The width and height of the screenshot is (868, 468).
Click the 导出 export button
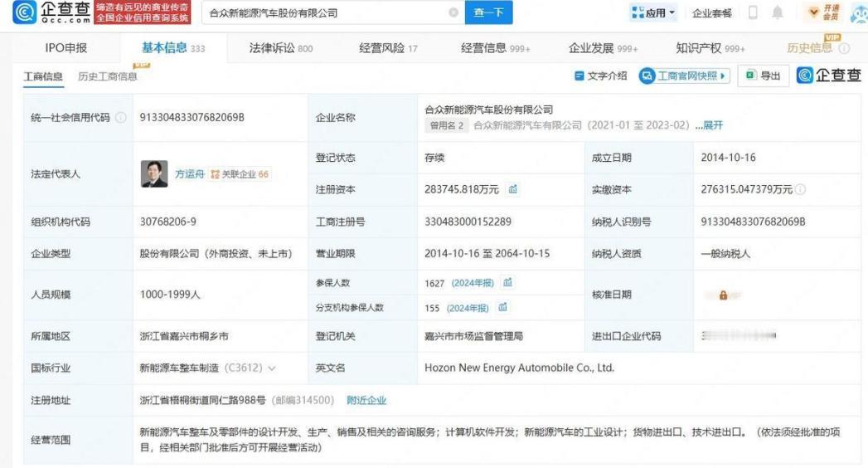pos(764,76)
